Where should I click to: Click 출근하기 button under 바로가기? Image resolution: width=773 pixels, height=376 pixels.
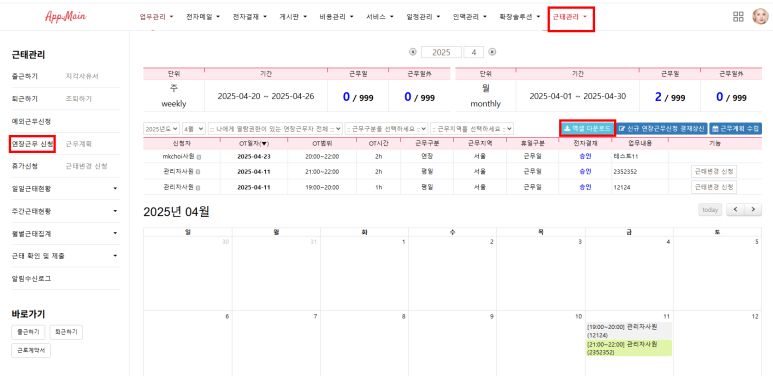pyautogui.click(x=29, y=332)
